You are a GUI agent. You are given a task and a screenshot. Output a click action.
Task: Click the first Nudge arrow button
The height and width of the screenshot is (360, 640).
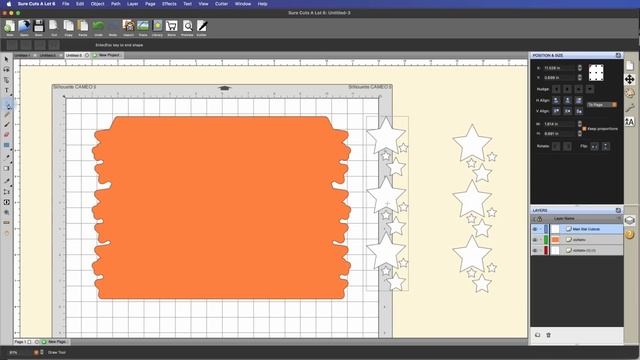click(x=556, y=89)
